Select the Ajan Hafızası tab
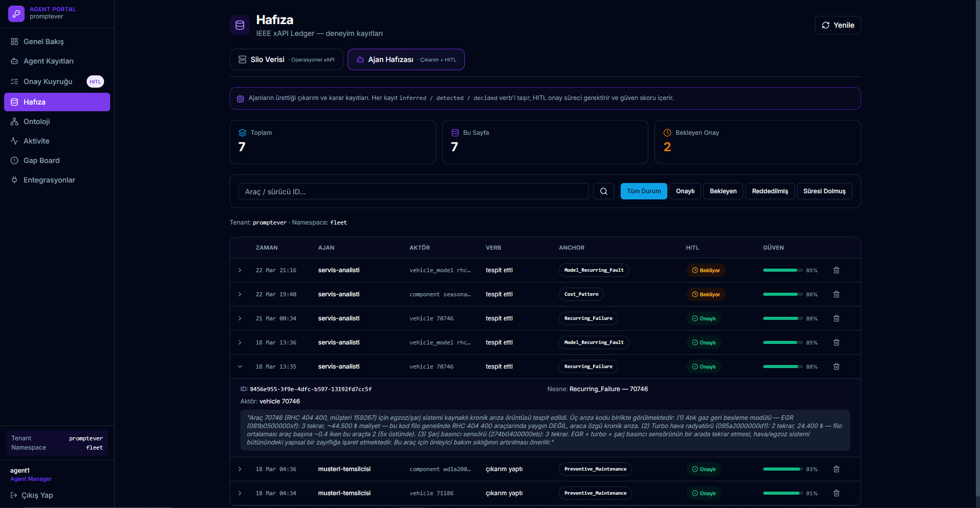This screenshot has width=980, height=508. click(406, 59)
